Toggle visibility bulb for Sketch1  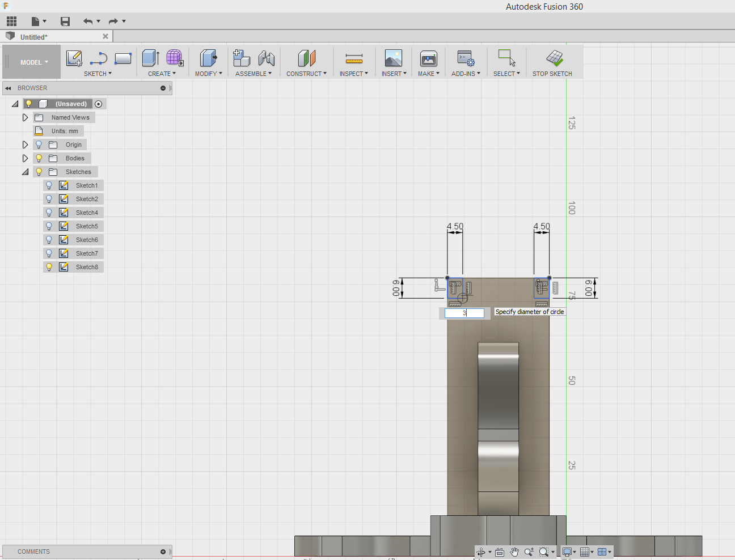click(x=49, y=185)
